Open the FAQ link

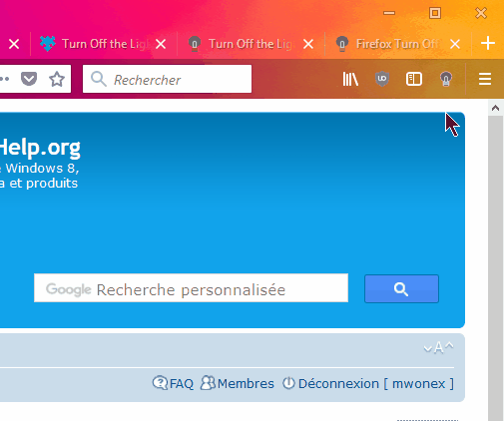[173, 383]
